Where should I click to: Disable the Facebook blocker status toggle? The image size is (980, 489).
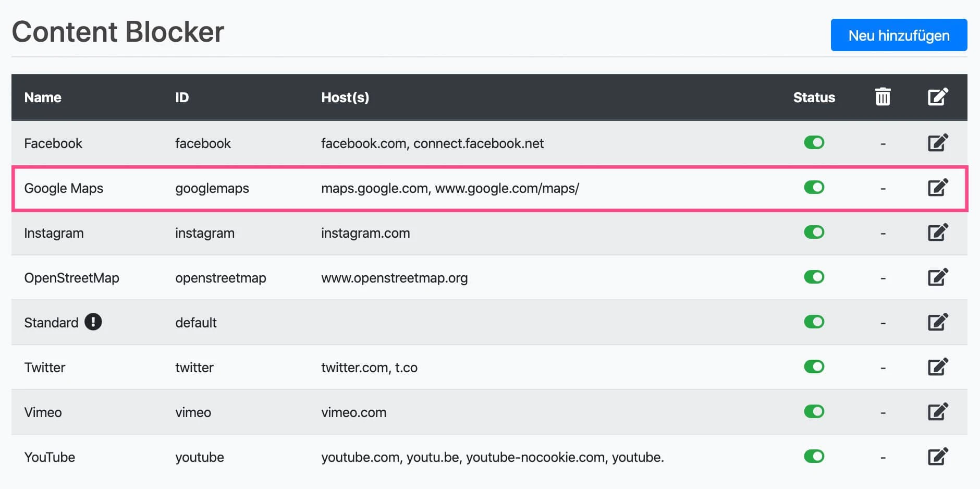coord(814,142)
